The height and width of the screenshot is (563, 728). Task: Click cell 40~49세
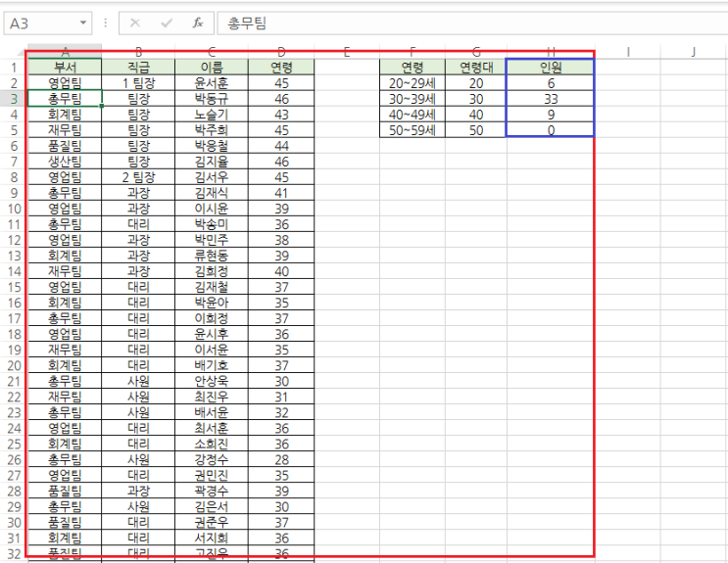(413, 115)
